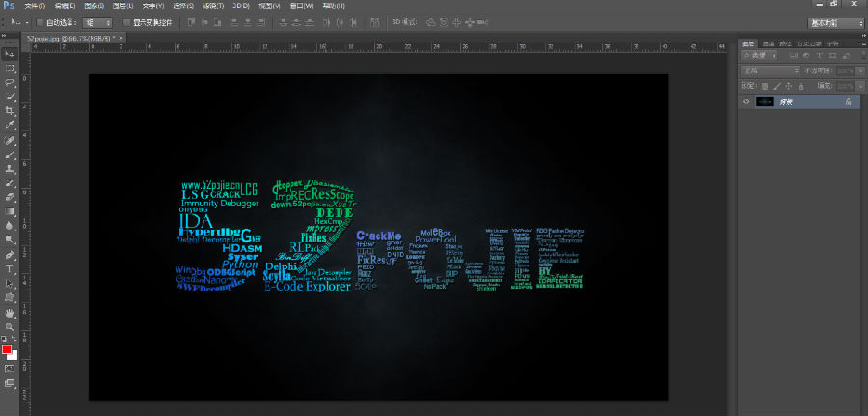Image resolution: width=868 pixels, height=416 pixels.
Task: Select the Zoom tool
Action: tap(10, 327)
